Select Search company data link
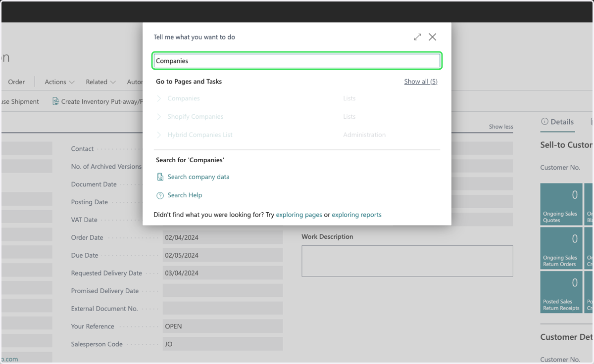Image resolution: width=594 pixels, height=364 pixels. [198, 177]
